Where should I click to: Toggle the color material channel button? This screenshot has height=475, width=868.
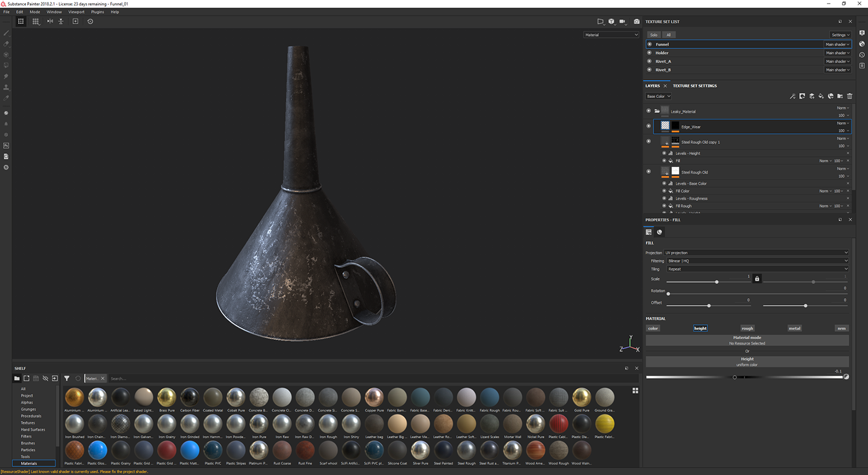[653, 328]
